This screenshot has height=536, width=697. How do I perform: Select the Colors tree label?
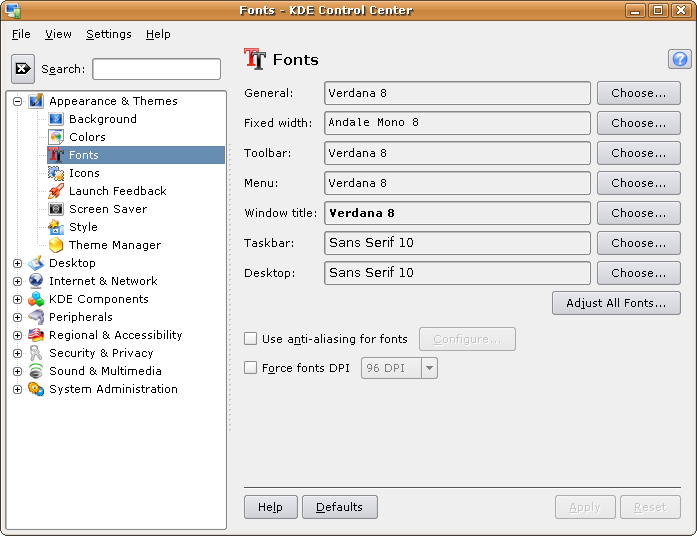coord(88,137)
